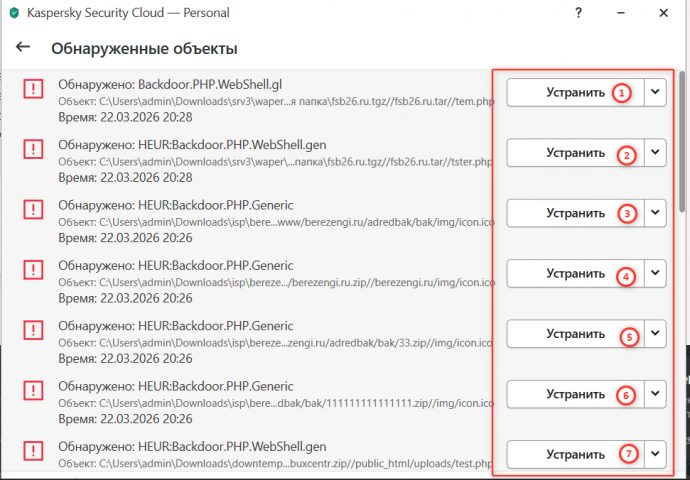This screenshot has width=690, height=480.
Task: Click 'Обнаруженные объекты' heading
Action: pyautogui.click(x=144, y=48)
